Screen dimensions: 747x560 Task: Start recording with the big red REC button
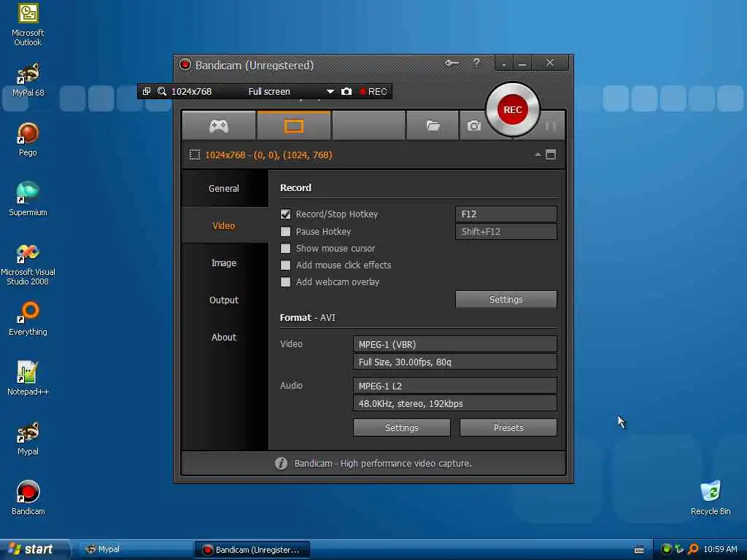click(513, 109)
